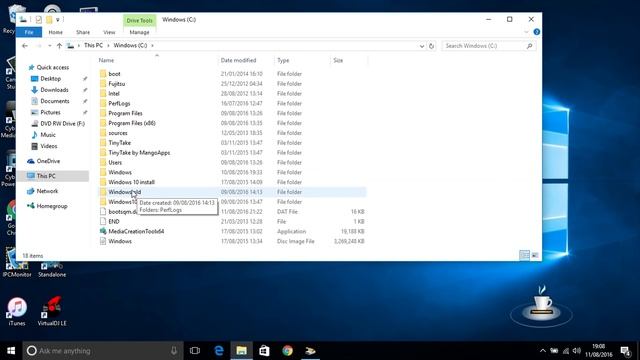
Task: Open the quick access toolbar customize dropdown
Action: tap(58, 20)
